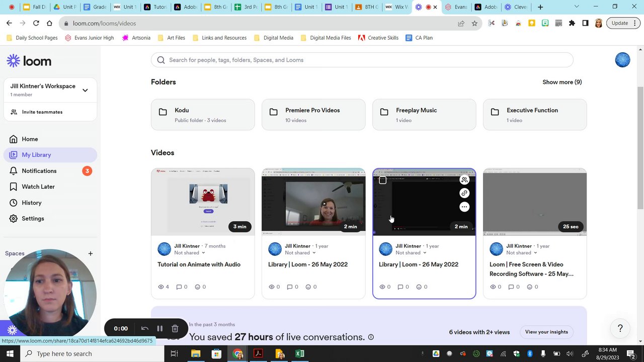Delete the recording with trash icon
The width and height of the screenshot is (644, 362).
pos(175,328)
